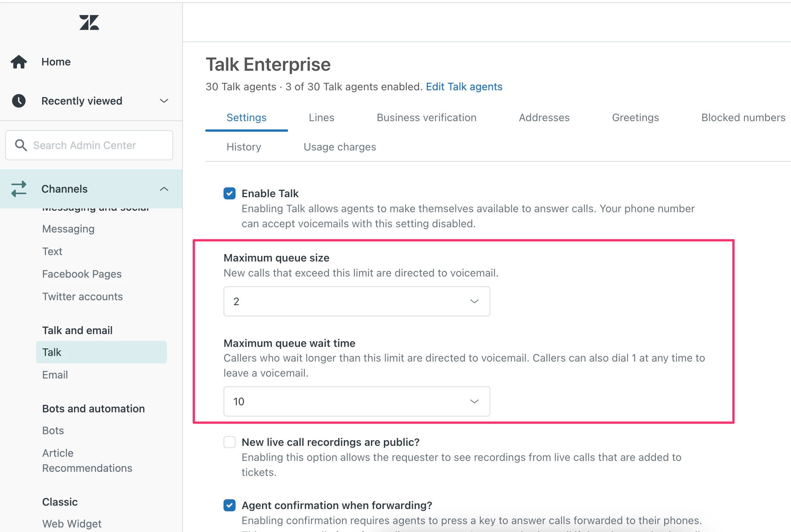This screenshot has width=791, height=532.
Task: Uncheck the Enable Talk checkbox
Action: [230, 193]
